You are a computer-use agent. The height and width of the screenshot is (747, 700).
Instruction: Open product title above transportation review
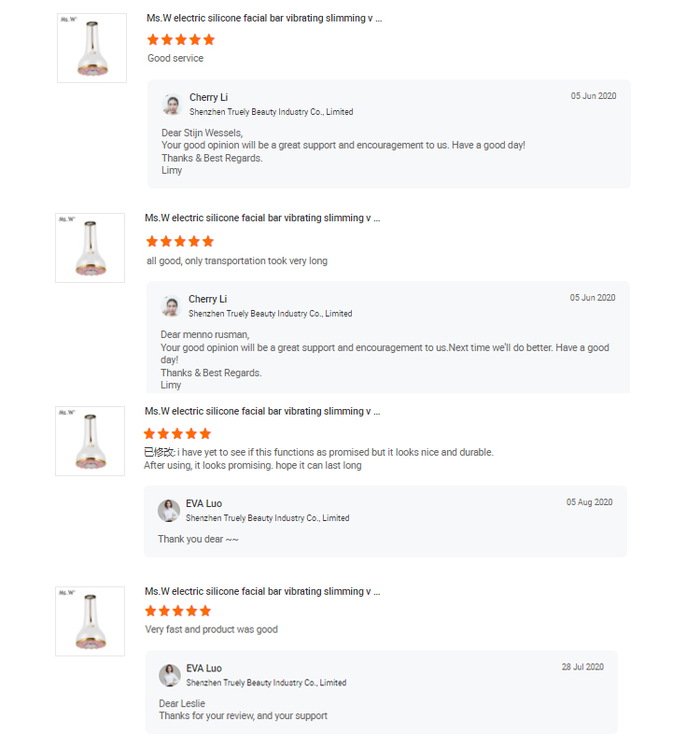[262, 218]
